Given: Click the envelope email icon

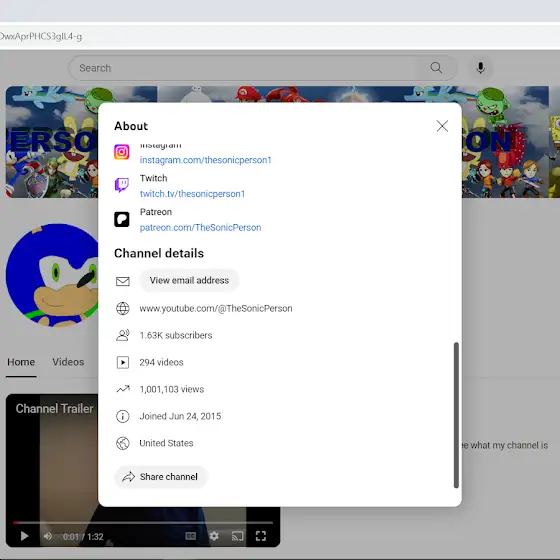Looking at the screenshot, I should pyautogui.click(x=123, y=281).
